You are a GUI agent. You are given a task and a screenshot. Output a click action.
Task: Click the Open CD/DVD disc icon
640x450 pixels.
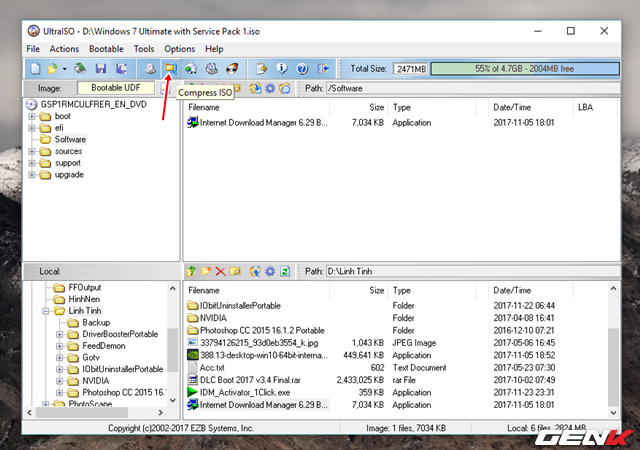(80, 68)
